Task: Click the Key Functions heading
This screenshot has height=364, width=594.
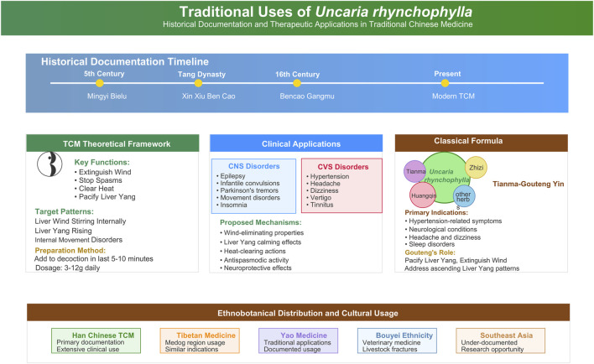Action: 102,162
